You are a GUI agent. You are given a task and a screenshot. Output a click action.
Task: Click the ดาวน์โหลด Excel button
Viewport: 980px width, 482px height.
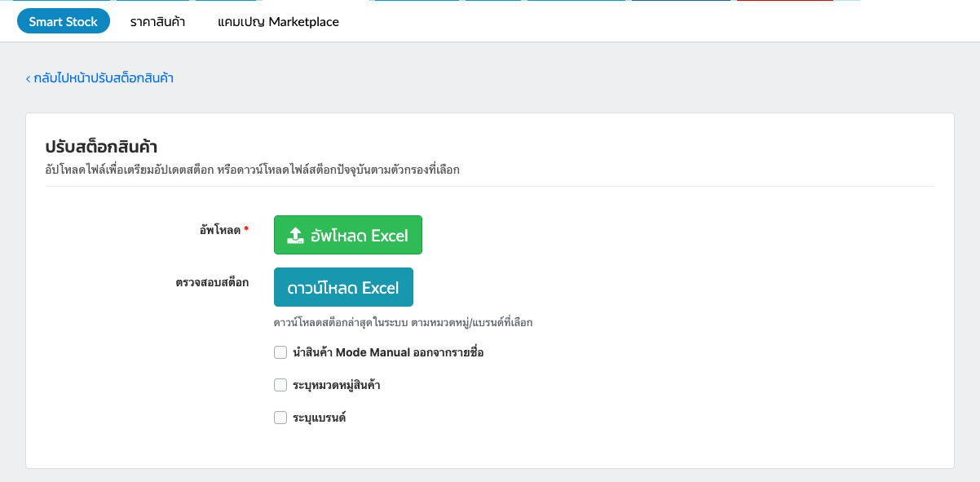pos(343,287)
